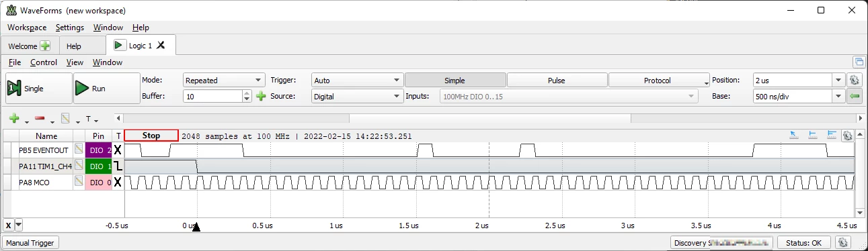Click the gear icon in the status bar

pyautogui.click(x=844, y=243)
